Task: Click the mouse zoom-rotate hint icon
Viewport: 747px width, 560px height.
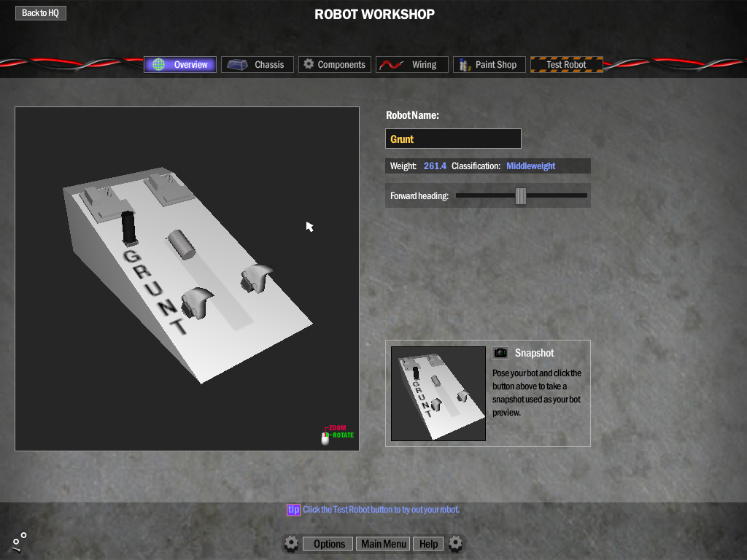Action: coord(325,437)
